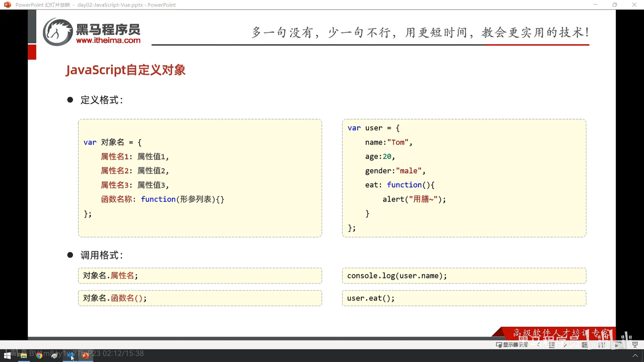Click the line 'age:20,'
The height and width of the screenshot is (362, 644).
click(x=380, y=156)
